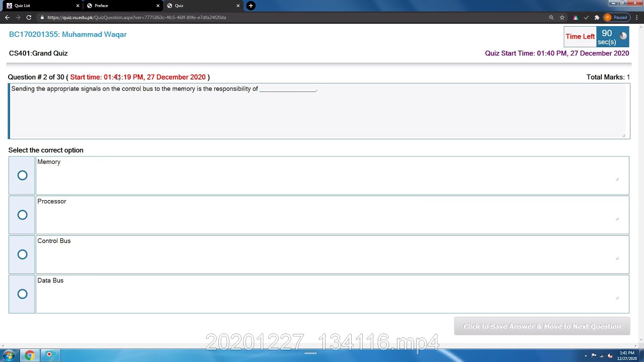Image resolution: width=644 pixels, height=362 pixels.
Task: Click the question text area
Action: (319, 111)
